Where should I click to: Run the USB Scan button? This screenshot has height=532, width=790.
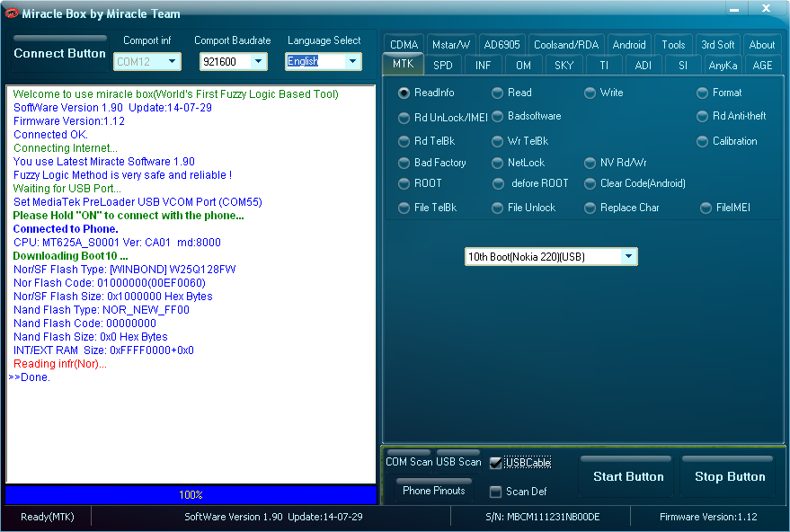[x=458, y=462]
